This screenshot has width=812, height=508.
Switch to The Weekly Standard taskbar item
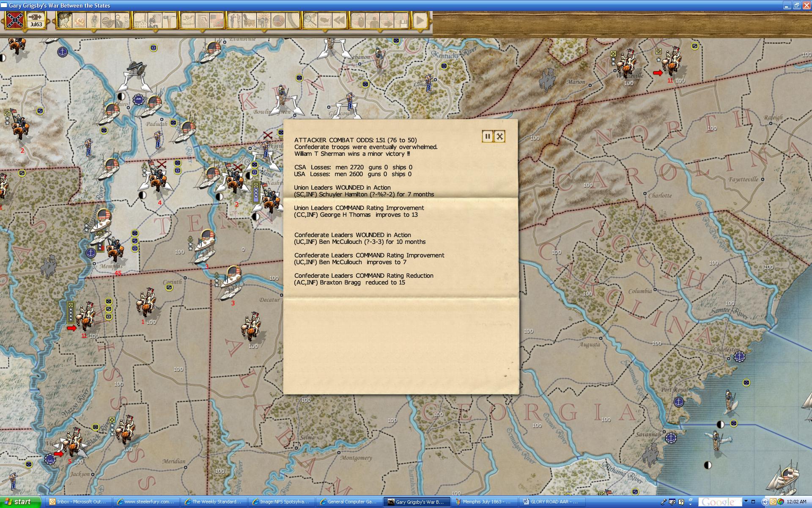(x=214, y=502)
